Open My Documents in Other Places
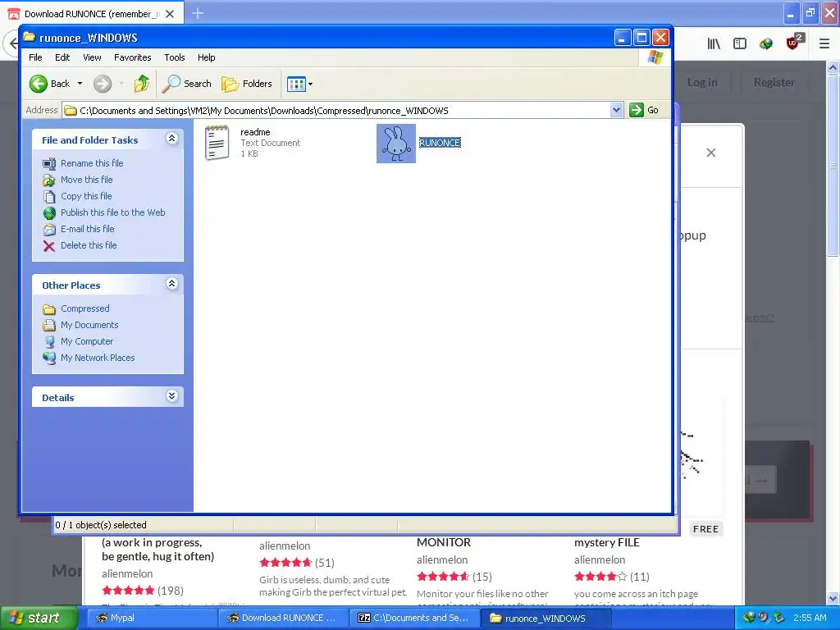 point(89,325)
